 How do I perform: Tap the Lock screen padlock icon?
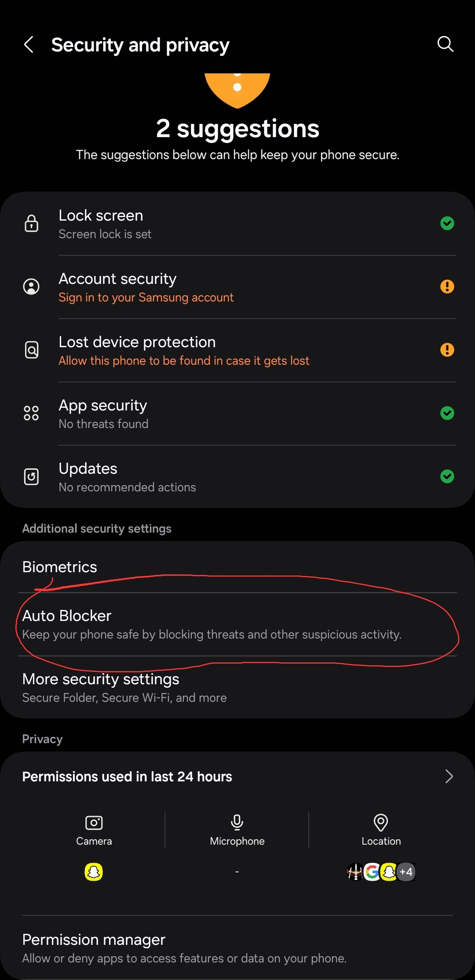31,223
